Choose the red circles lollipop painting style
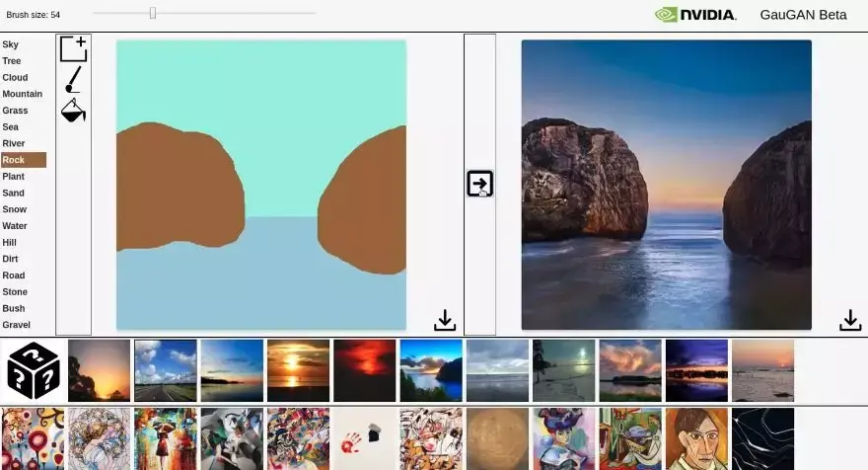 pyautogui.click(x=34, y=439)
